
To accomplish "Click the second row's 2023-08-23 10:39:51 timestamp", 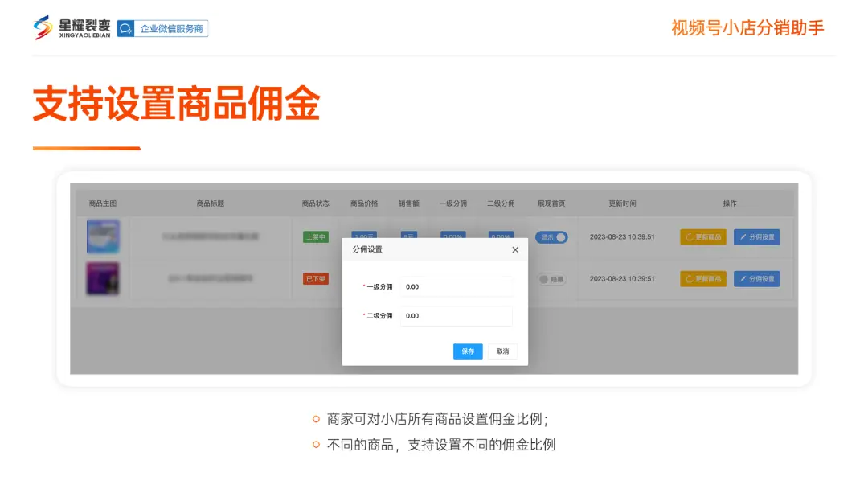I will [x=622, y=279].
